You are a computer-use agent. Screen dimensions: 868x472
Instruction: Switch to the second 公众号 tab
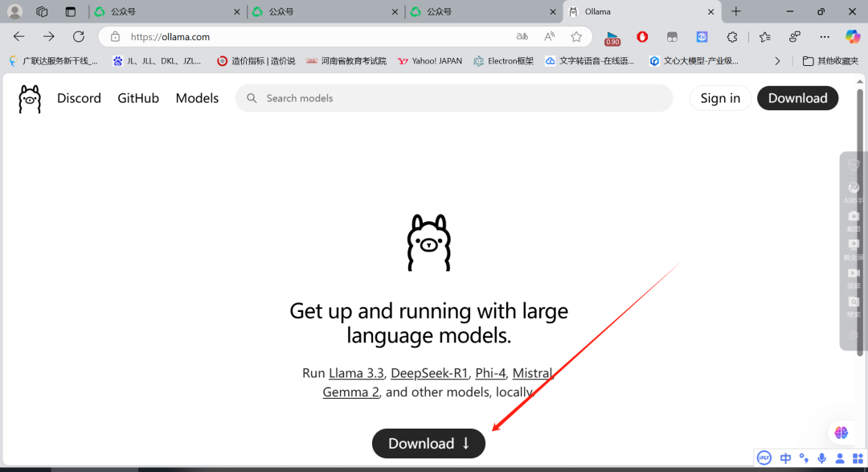[x=325, y=11]
